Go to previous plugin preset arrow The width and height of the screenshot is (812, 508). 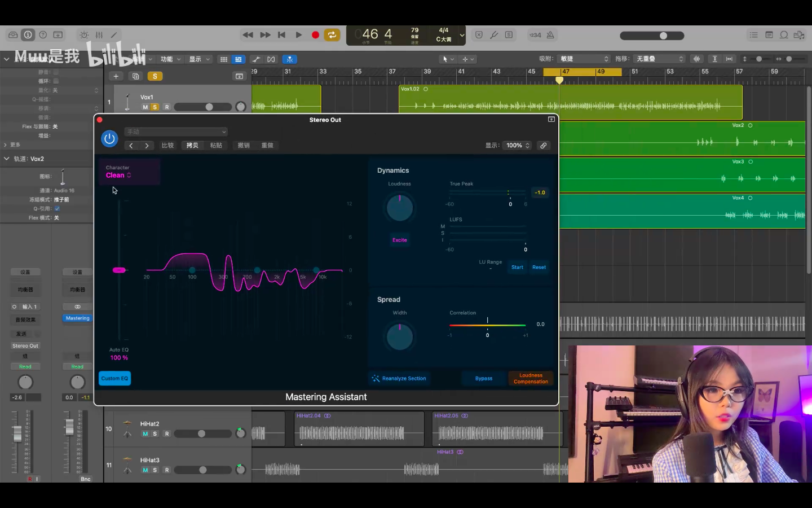pyautogui.click(x=131, y=146)
